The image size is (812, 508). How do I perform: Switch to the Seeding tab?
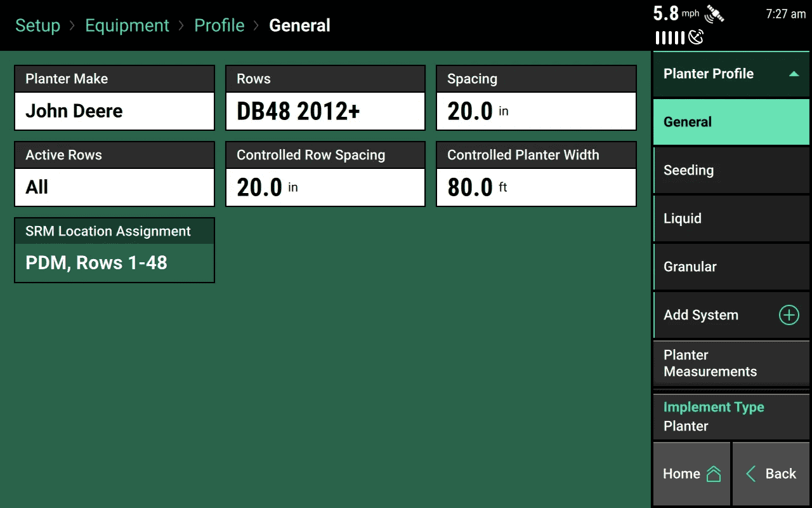coord(731,170)
